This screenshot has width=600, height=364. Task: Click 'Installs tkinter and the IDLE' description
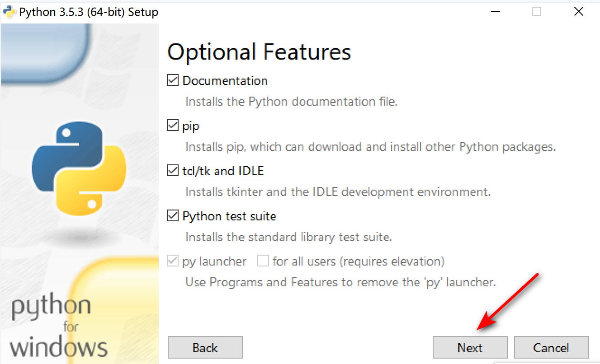(x=338, y=192)
